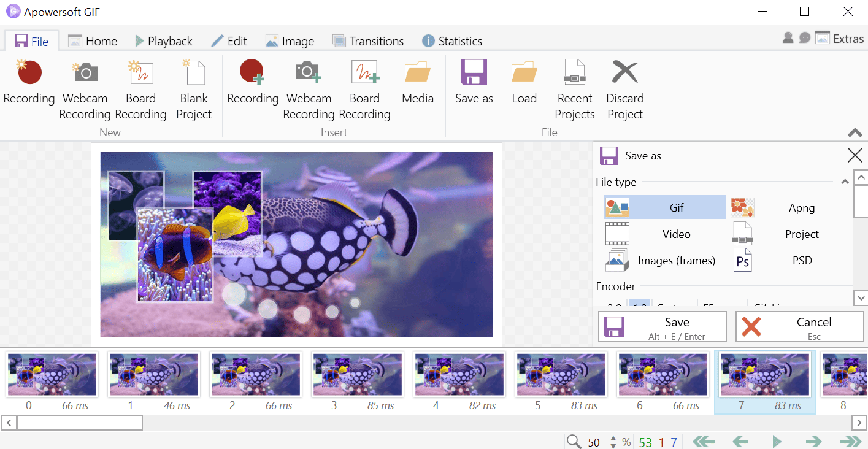Click the horizontal frame timeline scrollbar
868x449 pixels.
coord(80,423)
